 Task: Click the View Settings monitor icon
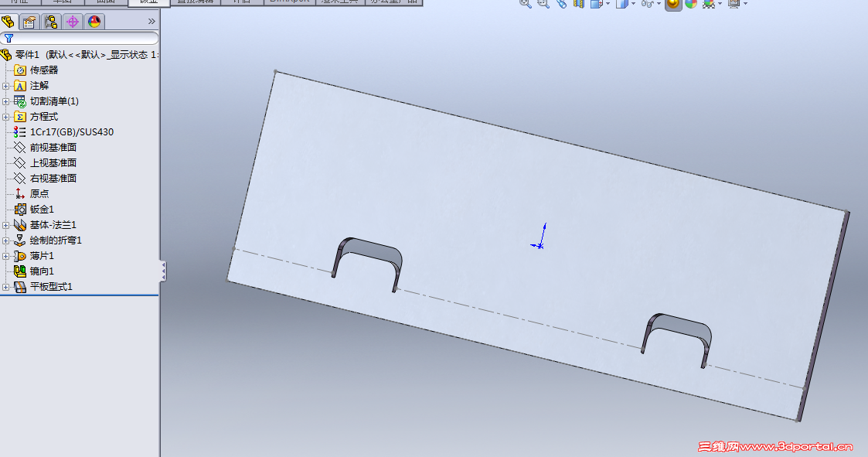coord(734,3)
